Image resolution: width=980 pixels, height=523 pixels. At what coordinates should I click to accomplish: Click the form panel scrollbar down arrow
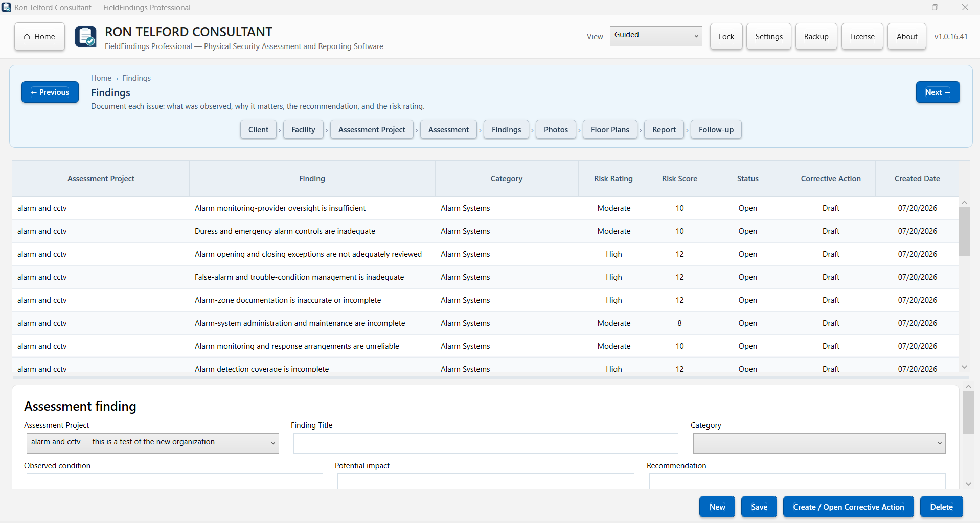coord(968,484)
